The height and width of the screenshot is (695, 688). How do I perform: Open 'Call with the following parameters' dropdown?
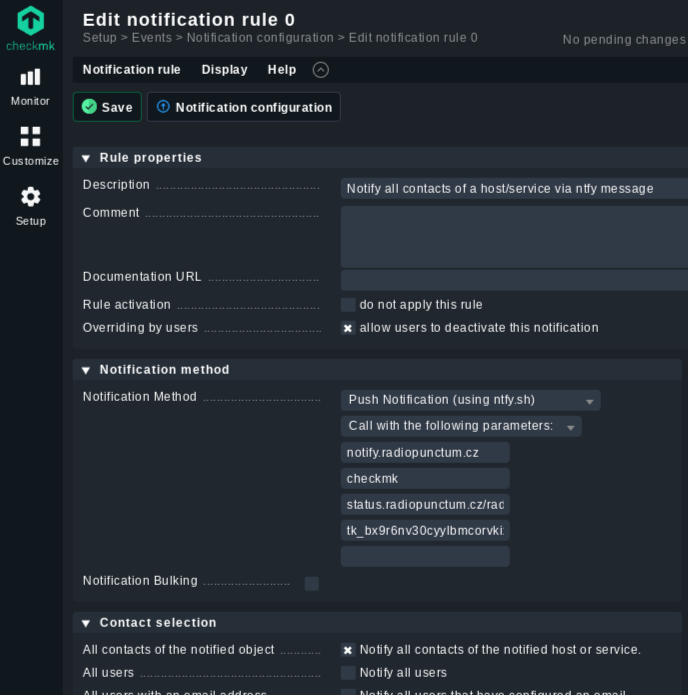pos(460,426)
